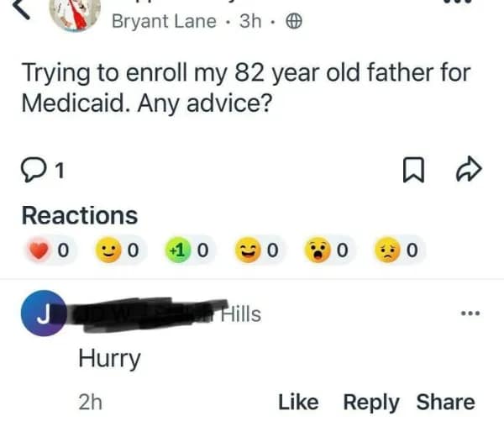Viewport: 504px width, 448px height.
Task: Open Bryant Lane's profile name link
Action: point(164,21)
